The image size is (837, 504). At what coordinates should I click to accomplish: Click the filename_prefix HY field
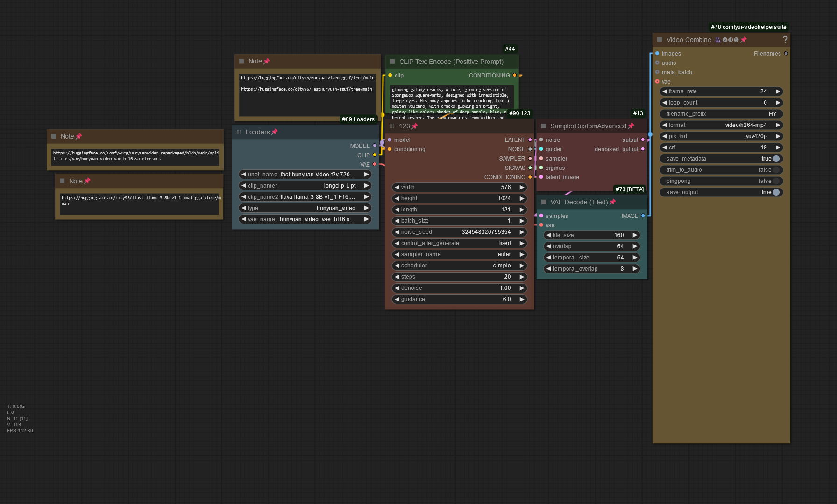point(721,114)
